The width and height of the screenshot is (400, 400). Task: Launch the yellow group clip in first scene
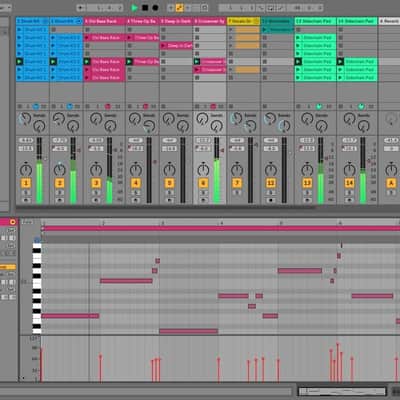(231, 30)
